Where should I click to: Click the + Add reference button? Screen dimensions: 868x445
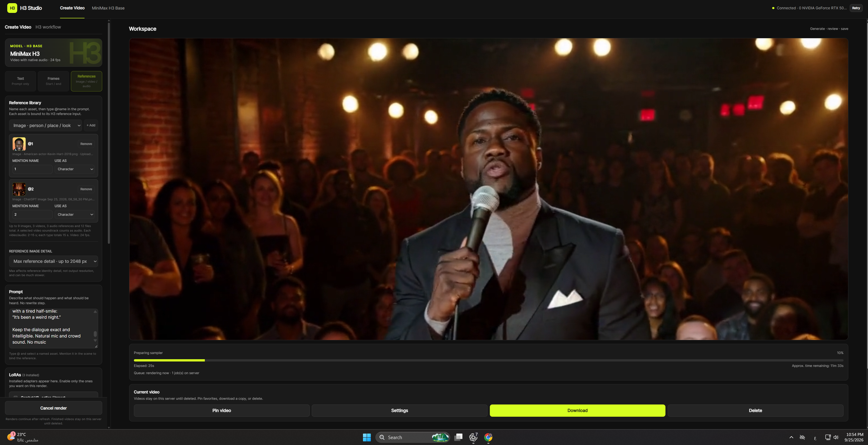(91, 126)
